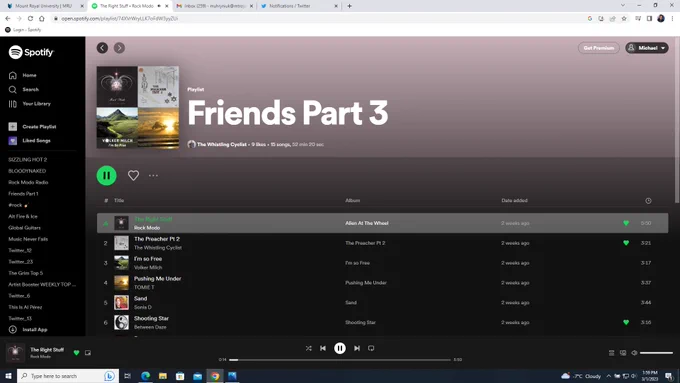Skip to the previous track
The image size is (680, 383).
pyautogui.click(x=323, y=348)
